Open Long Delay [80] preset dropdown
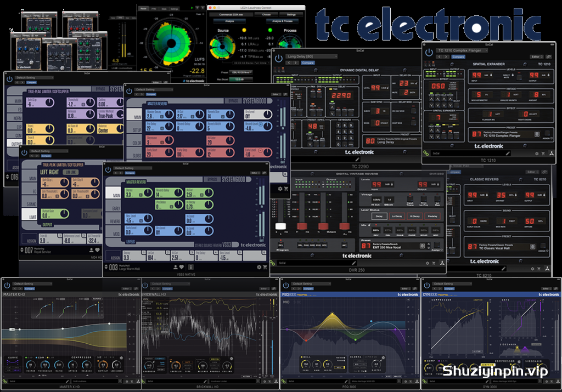Screen dimensions: 562x392 pyautogui.click(x=312, y=56)
